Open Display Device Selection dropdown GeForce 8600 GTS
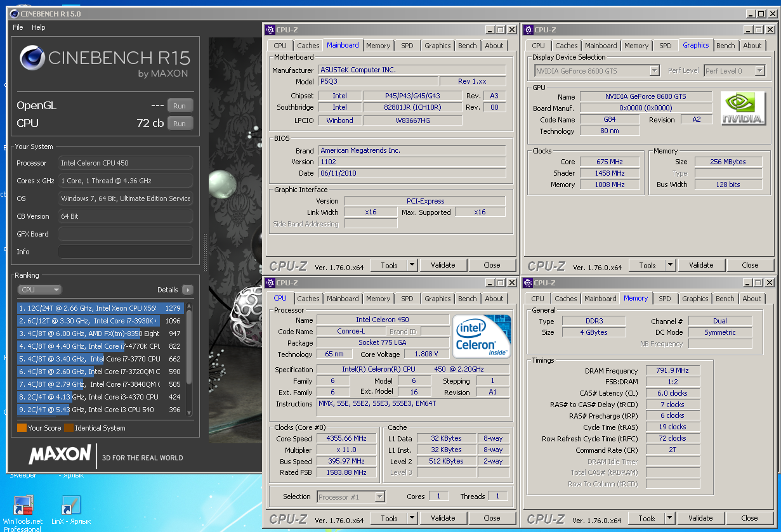 click(x=598, y=71)
